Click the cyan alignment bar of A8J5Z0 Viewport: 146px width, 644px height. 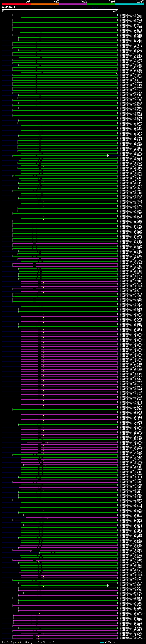[65, 15]
